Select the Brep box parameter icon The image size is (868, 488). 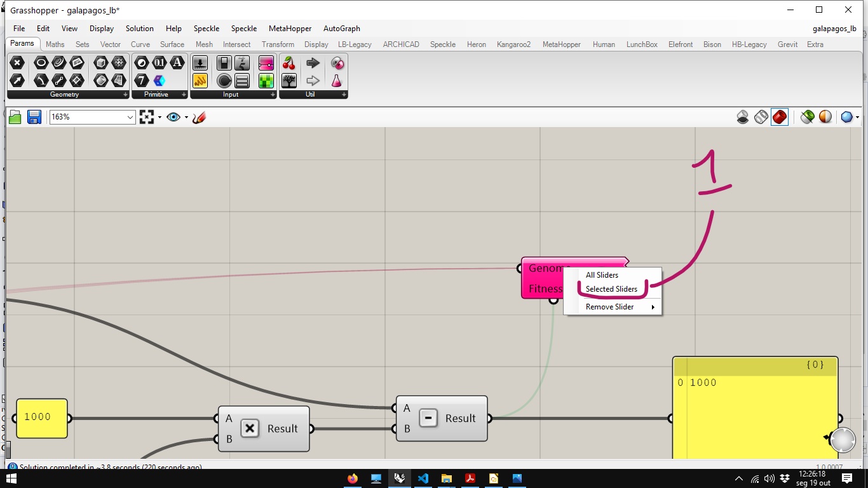[100, 62]
